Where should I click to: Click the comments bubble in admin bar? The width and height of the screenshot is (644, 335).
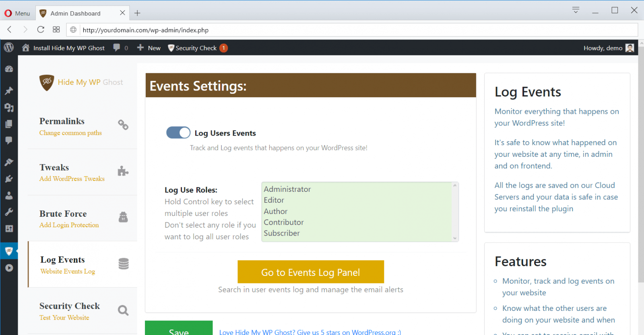117,48
